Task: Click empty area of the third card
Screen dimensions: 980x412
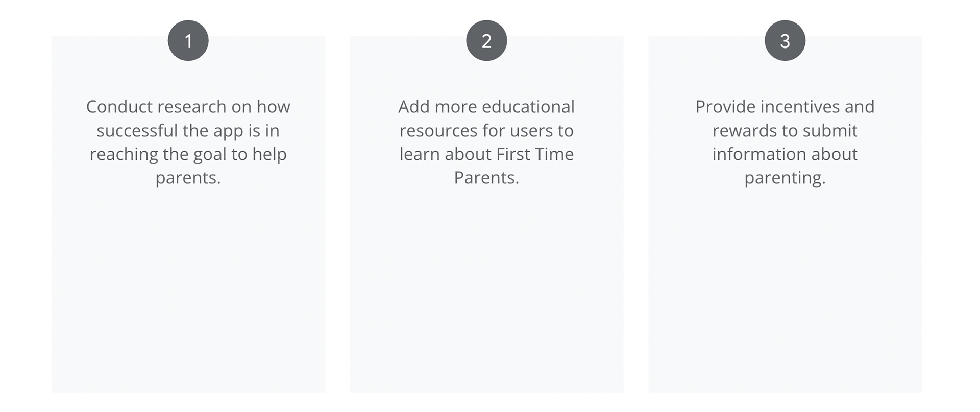Action: click(785, 291)
